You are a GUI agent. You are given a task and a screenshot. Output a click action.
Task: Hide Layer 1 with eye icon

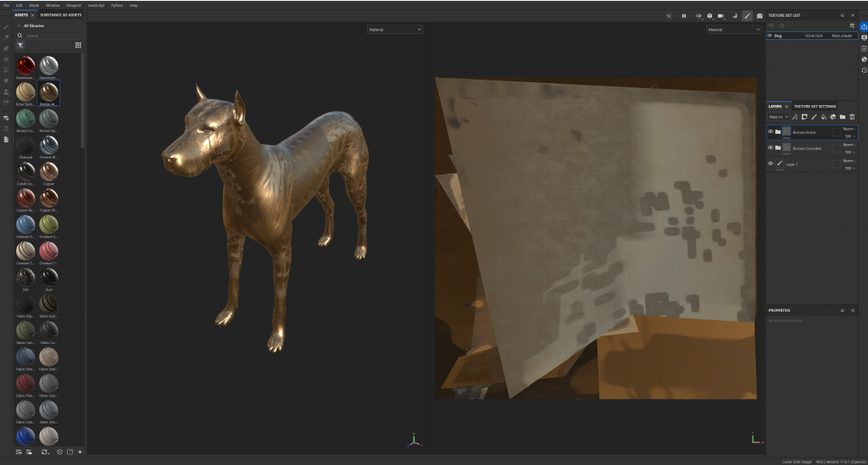pos(771,163)
